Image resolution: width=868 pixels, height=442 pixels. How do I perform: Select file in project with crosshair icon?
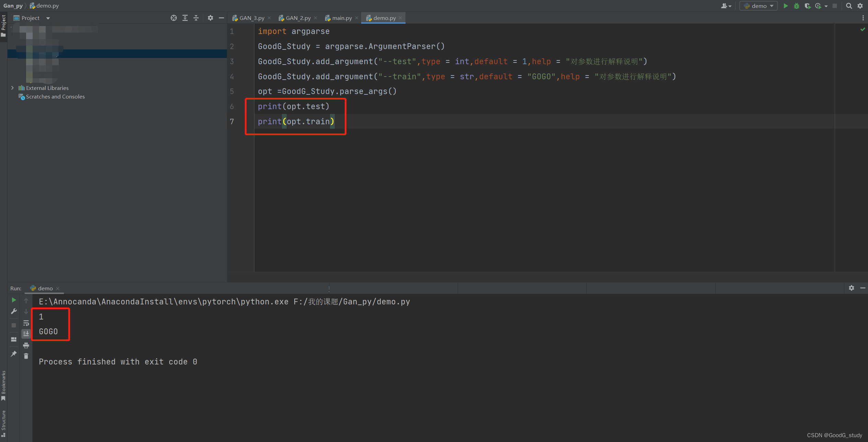(174, 18)
